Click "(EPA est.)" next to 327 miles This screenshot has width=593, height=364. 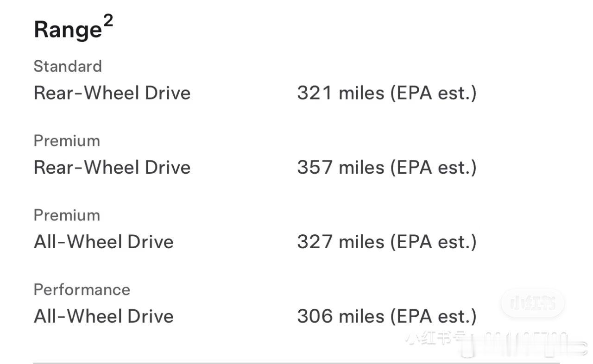click(433, 242)
